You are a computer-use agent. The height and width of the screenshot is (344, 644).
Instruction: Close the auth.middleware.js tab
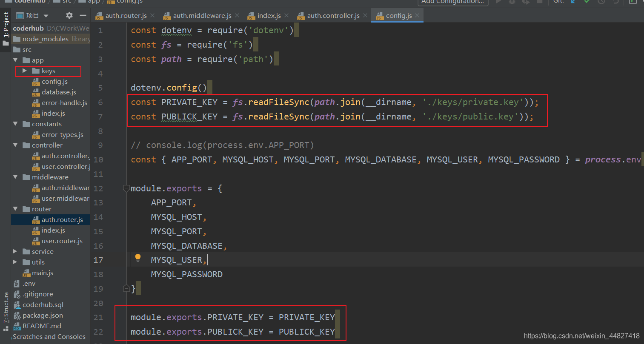(237, 15)
